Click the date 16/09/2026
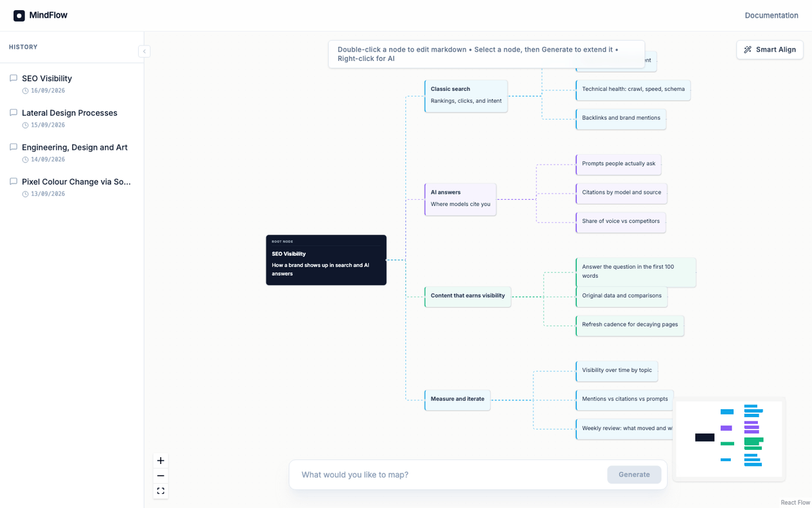 (48, 91)
